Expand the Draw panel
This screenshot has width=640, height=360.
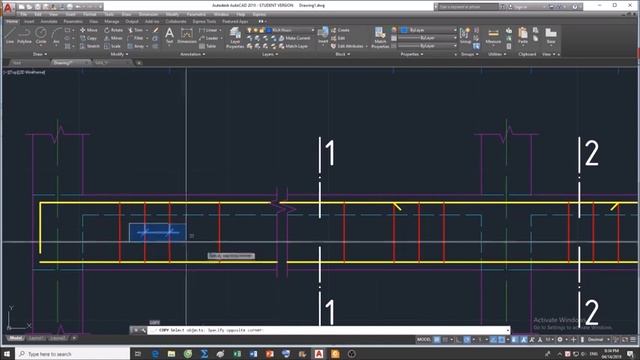coord(40,54)
